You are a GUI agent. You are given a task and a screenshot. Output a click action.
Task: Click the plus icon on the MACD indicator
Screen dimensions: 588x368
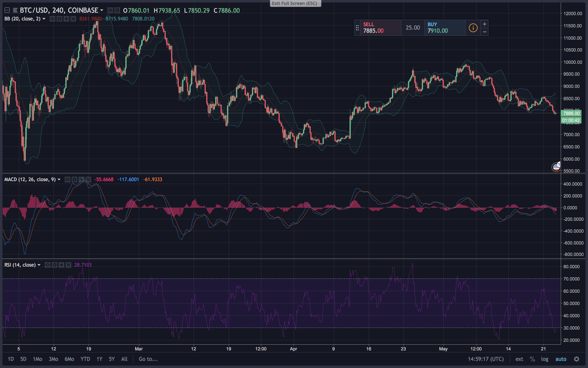point(82,180)
